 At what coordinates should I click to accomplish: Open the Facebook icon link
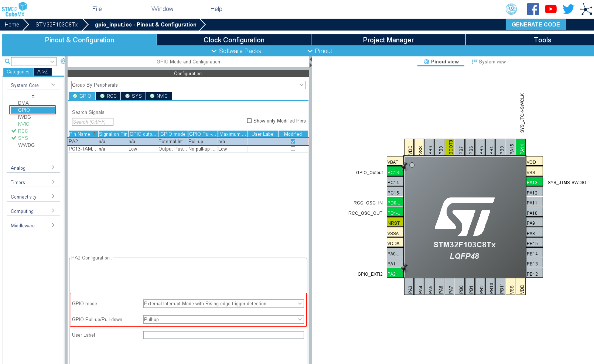point(533,9)
